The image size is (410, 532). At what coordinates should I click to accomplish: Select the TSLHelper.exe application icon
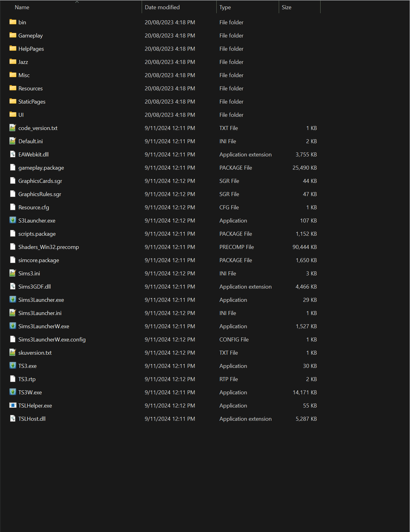(x=13, y=405)
